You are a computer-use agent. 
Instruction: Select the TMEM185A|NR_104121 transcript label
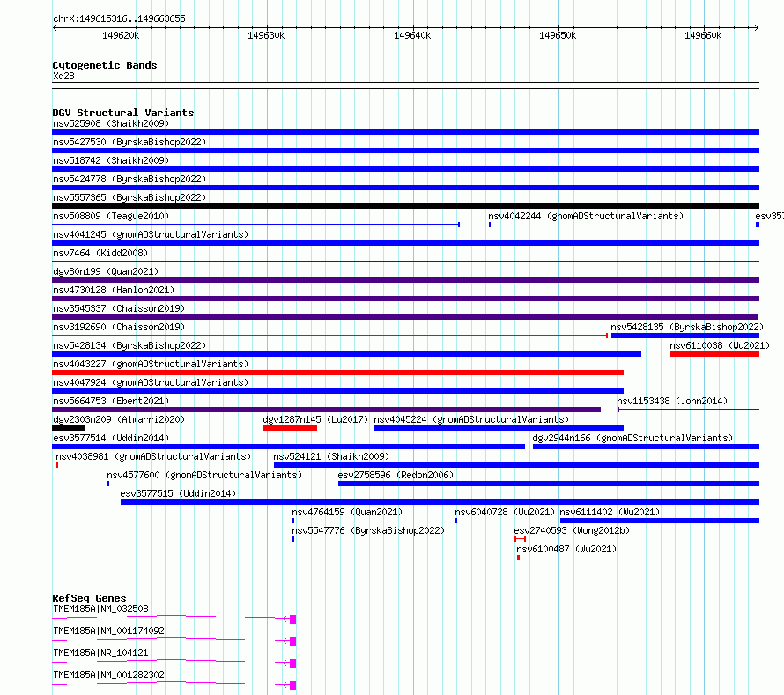[x=100, y=653]
